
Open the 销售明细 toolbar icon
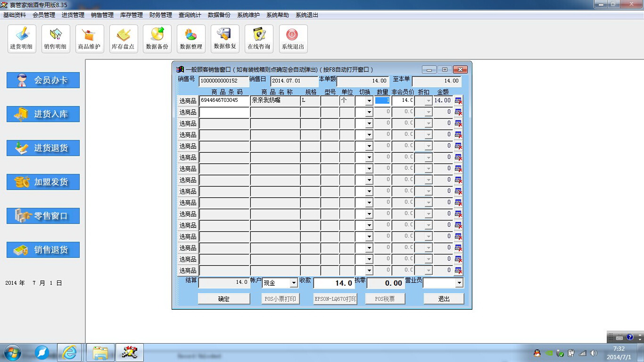[x=56, y=39]
